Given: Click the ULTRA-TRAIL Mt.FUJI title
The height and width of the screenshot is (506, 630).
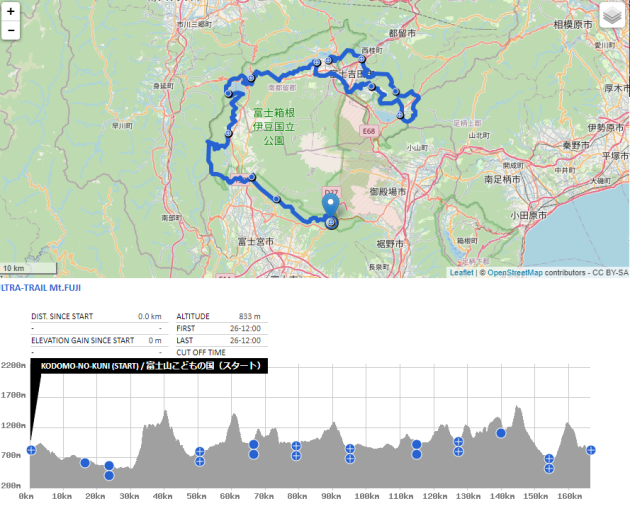Looking at the screenshot, I should click(40, 288).
